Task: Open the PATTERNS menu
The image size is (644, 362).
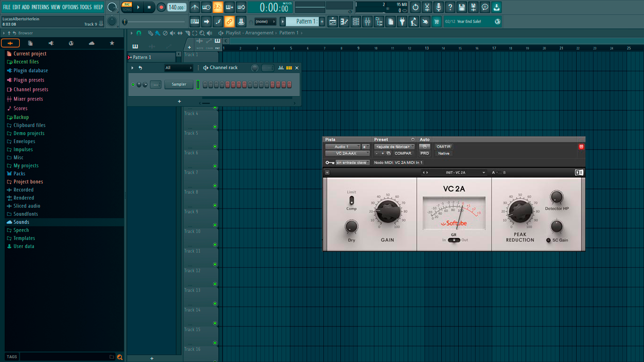Action: [x=40, y=7]
